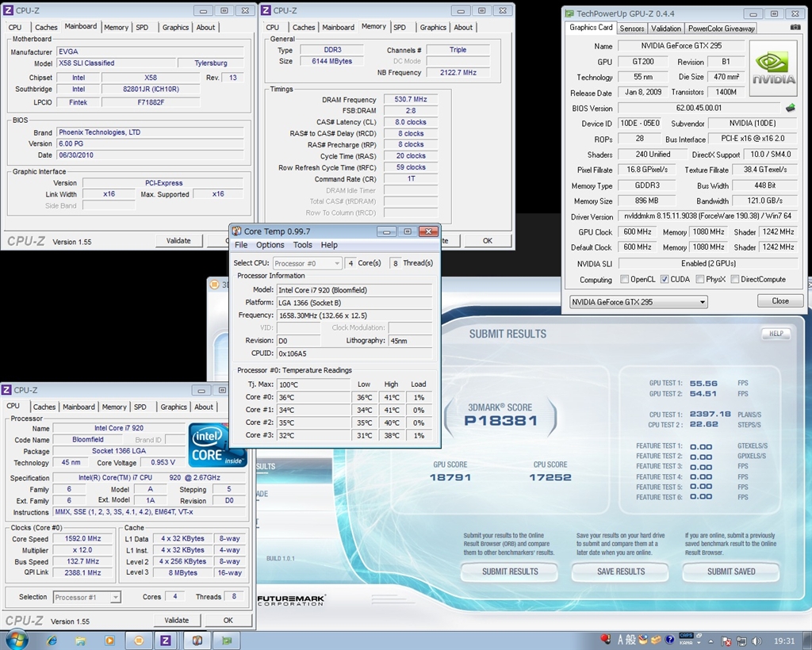Click the GPU-Z screenshot camera icon
Viewport: 812px width, 650px height.
795,28
